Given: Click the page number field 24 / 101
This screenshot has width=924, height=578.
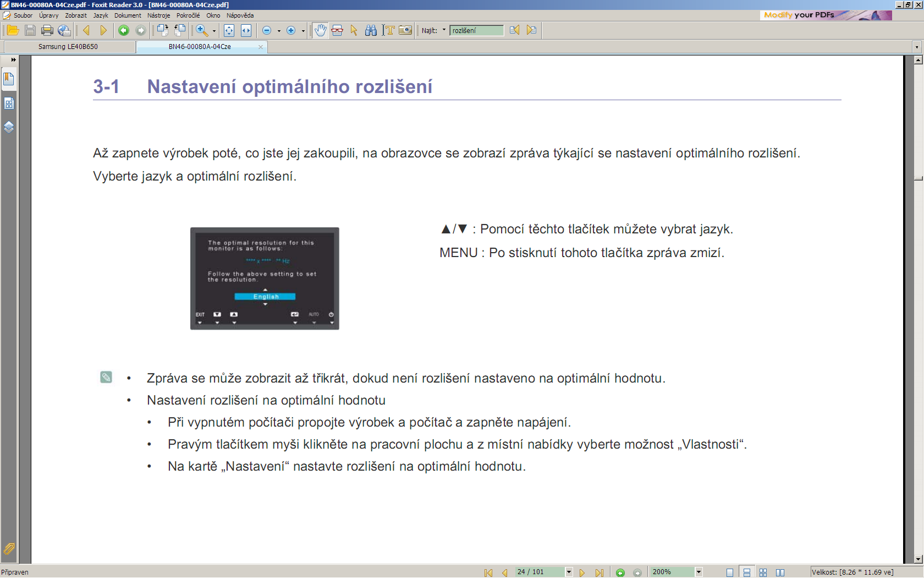Looking at the screenshot, I should coord(540,572).
